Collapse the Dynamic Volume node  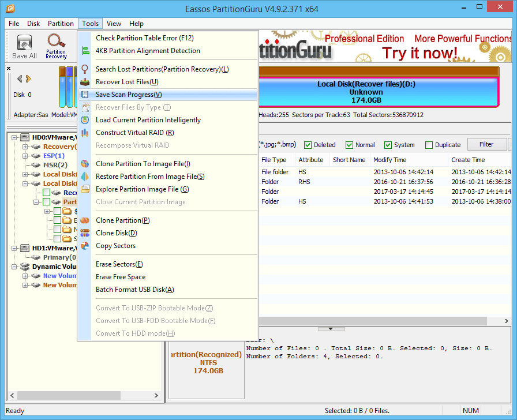pos(14,267)
